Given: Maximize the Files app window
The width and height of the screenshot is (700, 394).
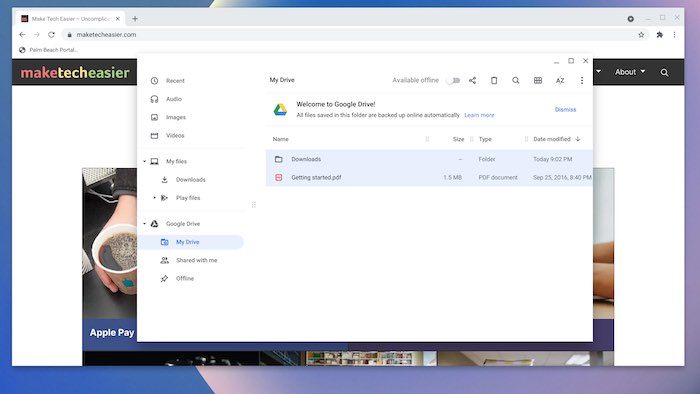Looking at the screenshot, I should (x=571, y=61).
